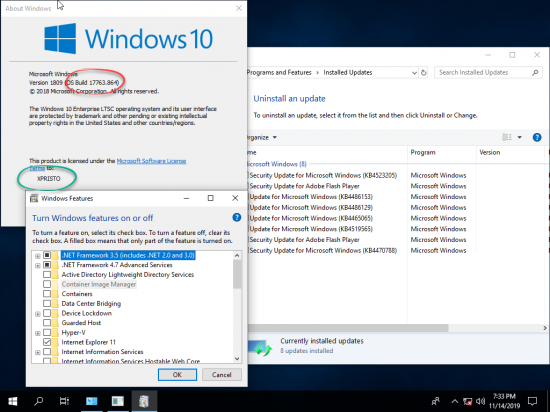Open the People icon in system tray
The width and height of the screenshot is (550, 412).
point(435,401)
